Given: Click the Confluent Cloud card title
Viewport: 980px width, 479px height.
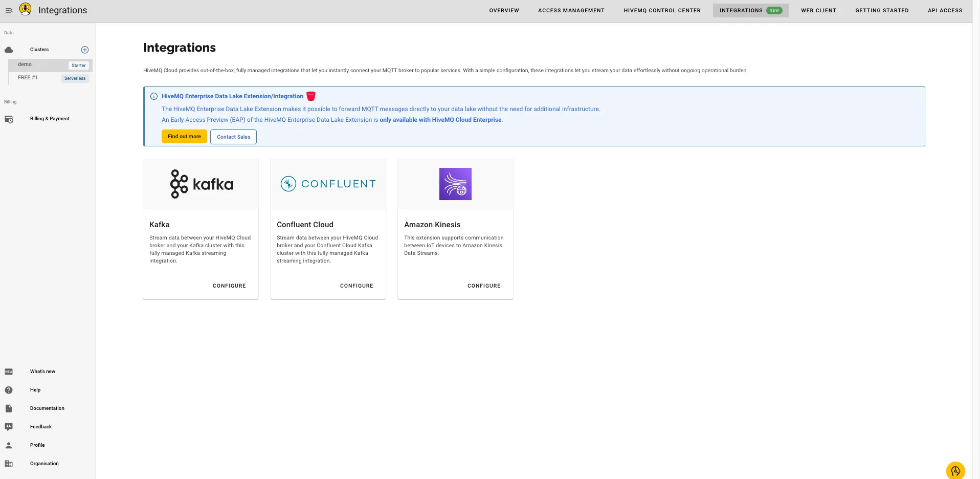Looking at the screenshot, I should click(305, 225).
